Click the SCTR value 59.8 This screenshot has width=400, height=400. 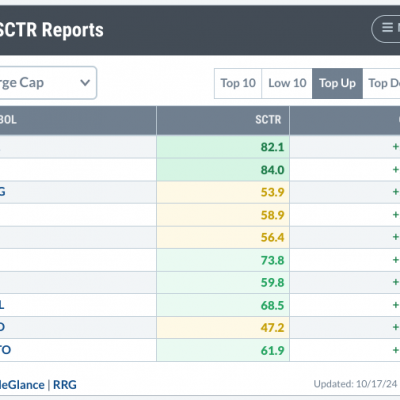(272, 283)
